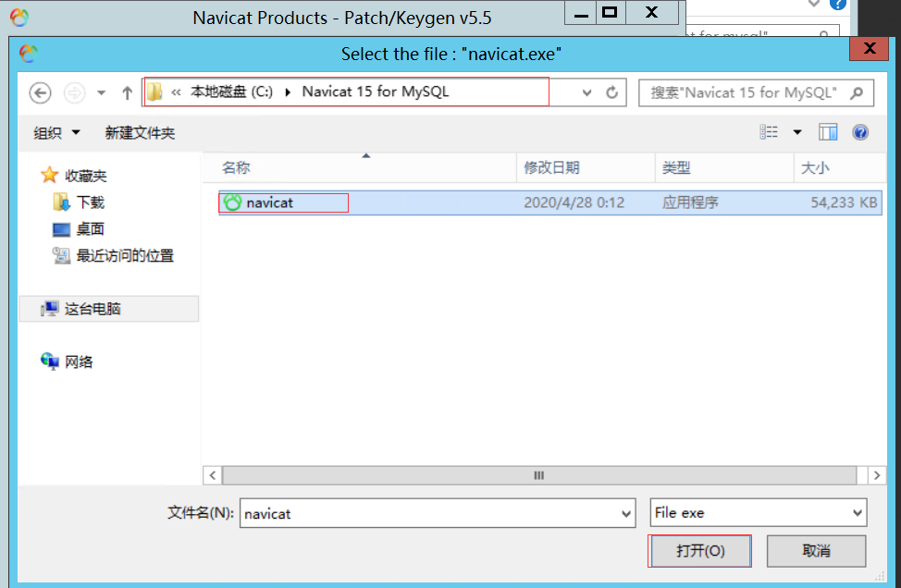The width and height of the screenshot is (901, 588).
Task: Click the magnifier search icon
Action: click(x=857, y=92)
